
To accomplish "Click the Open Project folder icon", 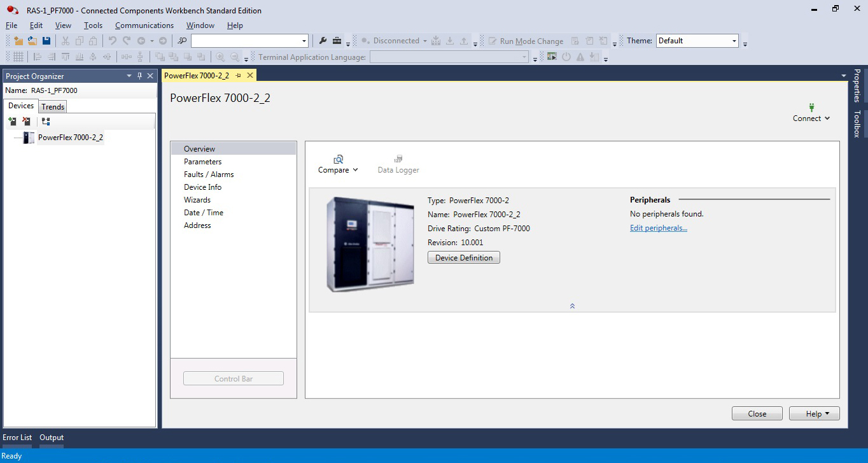I will pos(32,41).
